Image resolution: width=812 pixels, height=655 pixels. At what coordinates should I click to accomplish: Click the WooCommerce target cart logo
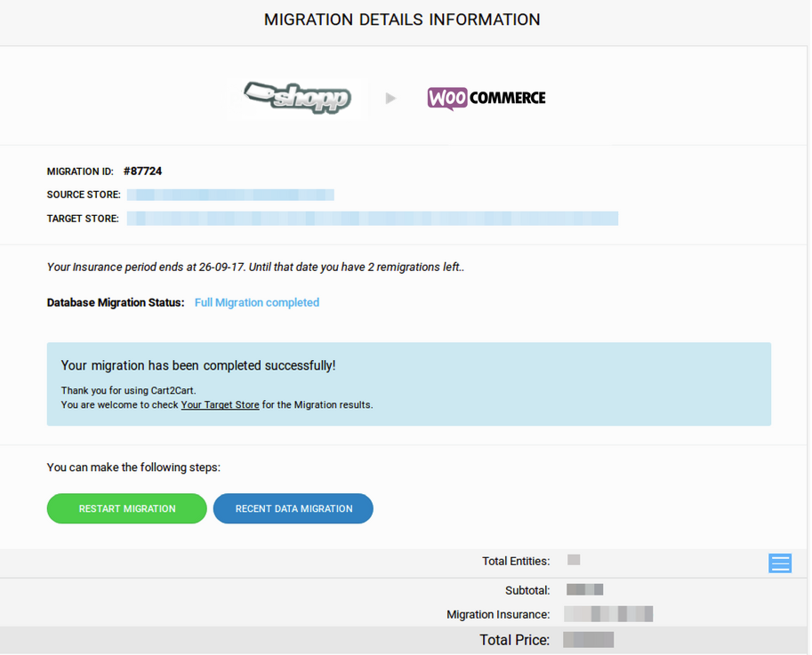[x=486, y=98]
